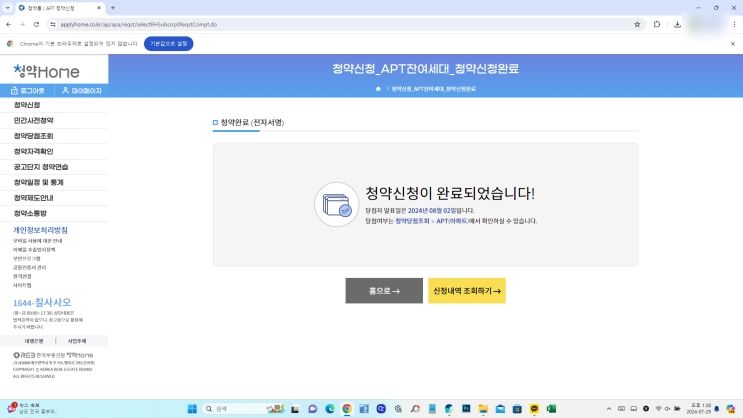
Task: Open the Task View icon in taskbar
Action: coord(295,409)
